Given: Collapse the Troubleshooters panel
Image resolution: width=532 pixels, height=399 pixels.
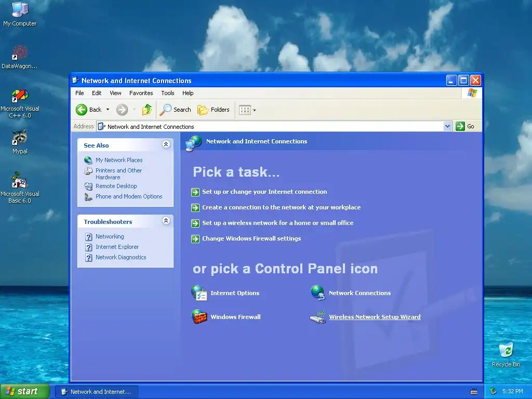Looking at the screenshot, I should (166, 221).
